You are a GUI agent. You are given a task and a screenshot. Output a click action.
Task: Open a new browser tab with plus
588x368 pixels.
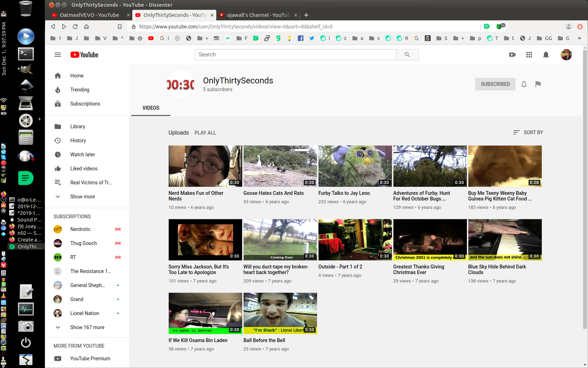pyautogui.click(x=306, y=15)
